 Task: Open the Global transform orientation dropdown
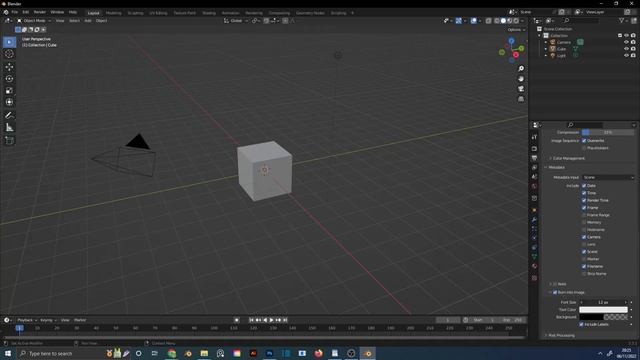(236, 20)
